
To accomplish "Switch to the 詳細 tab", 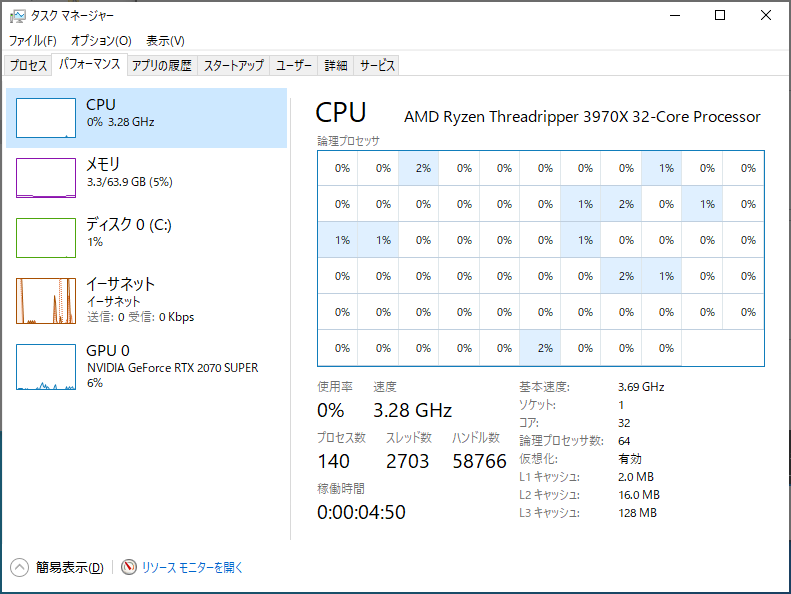I will [336, 66].
